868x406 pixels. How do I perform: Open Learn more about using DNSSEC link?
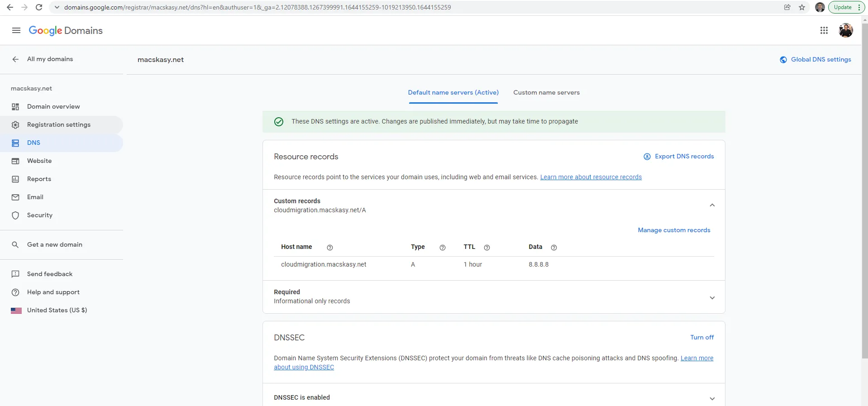pyautogui.click(x=304, y=368)
